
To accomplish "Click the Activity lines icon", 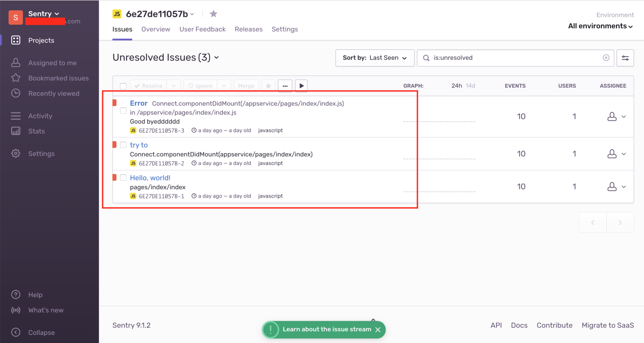I will click(x=15, y=116).
